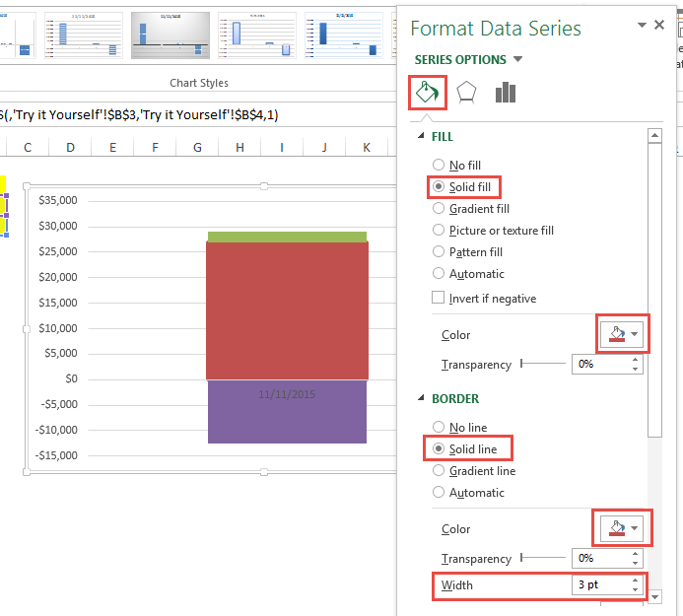Click the $0 axis label
Screen dimensions: 683x616
pos(71,378)
